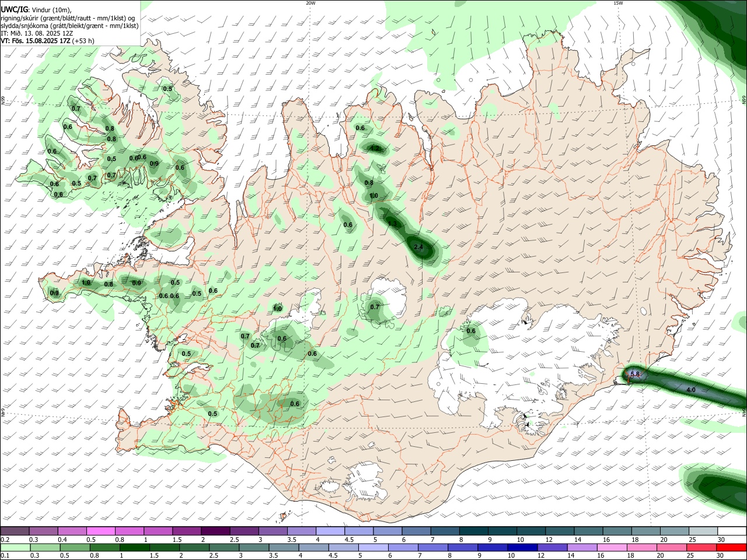The height and width of the screenshot is (560, 747).
Task: Click the bright red swatch after 30
Action: (731, 547)
